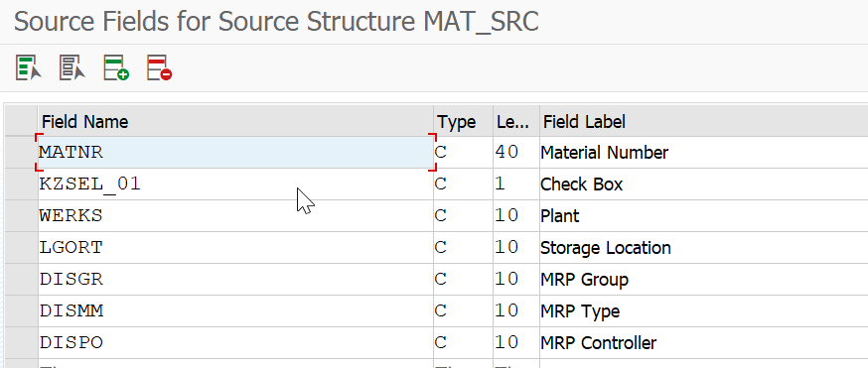Click the row selector beside DISPO

point(21,342)
